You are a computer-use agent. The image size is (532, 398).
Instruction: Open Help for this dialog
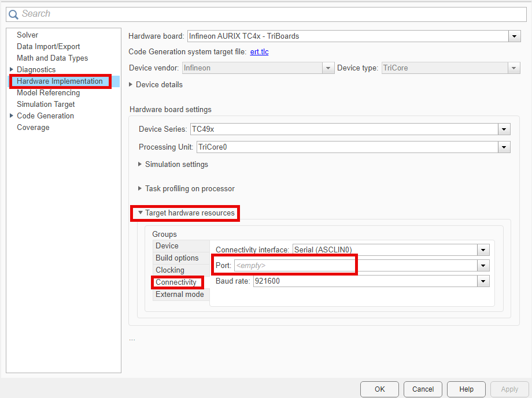coord(467,389)
